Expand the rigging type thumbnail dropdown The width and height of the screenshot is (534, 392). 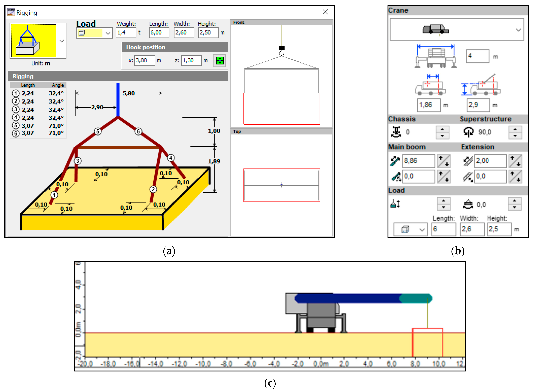pyautogui.click(x=62, y=41)
